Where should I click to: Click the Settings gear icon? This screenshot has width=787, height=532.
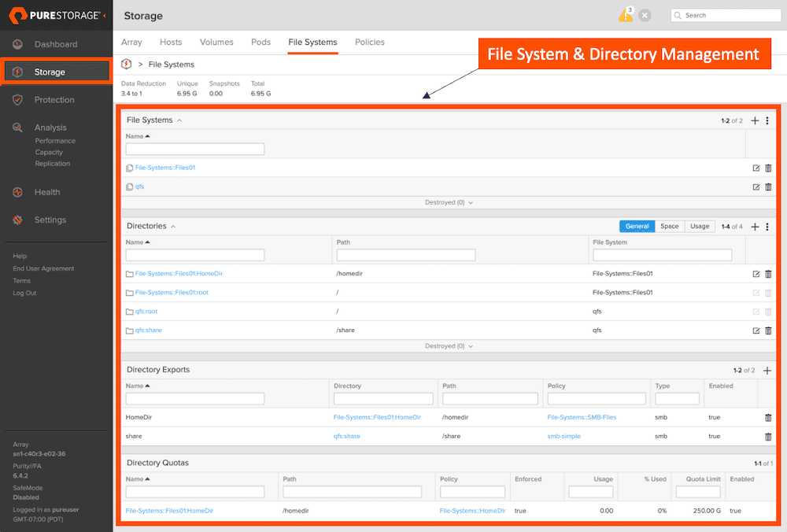point(17,220)
